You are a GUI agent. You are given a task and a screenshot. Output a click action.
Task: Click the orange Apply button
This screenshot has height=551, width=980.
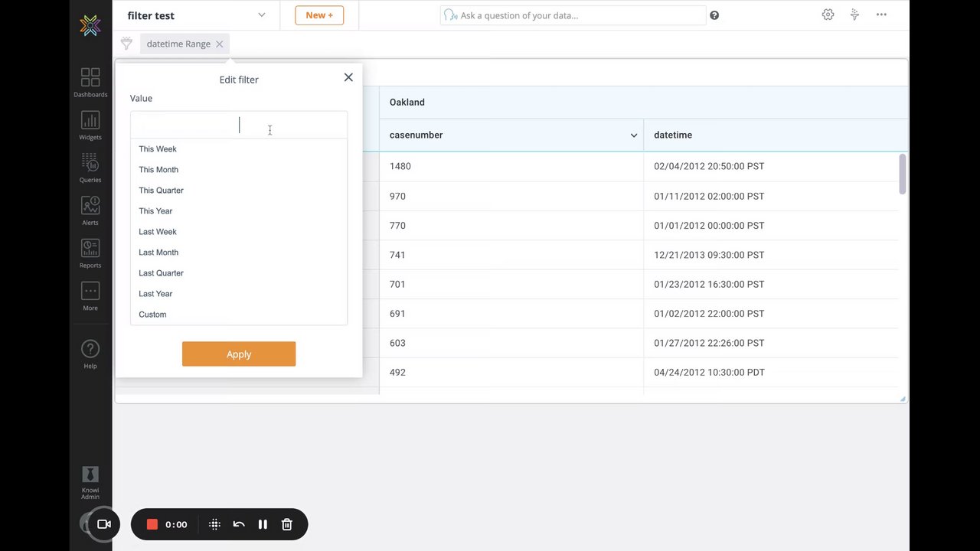click(x=239, y=354)
